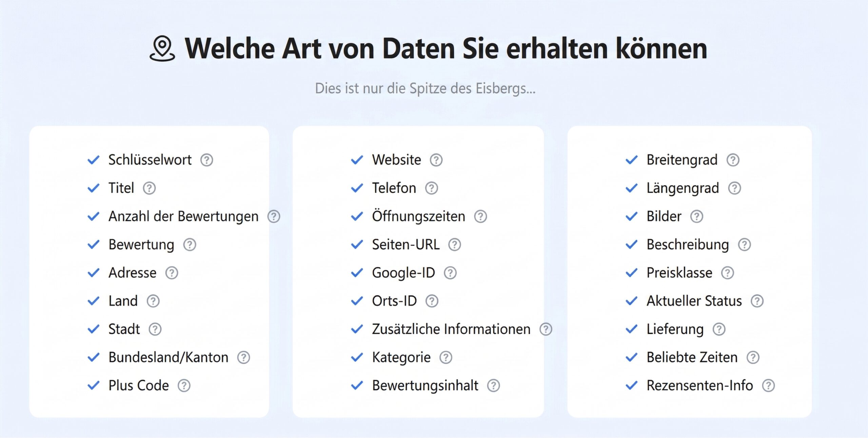Show info tooltip for Google-ID
This screenshot has width=868, height=438.
[x=450, y=273]
